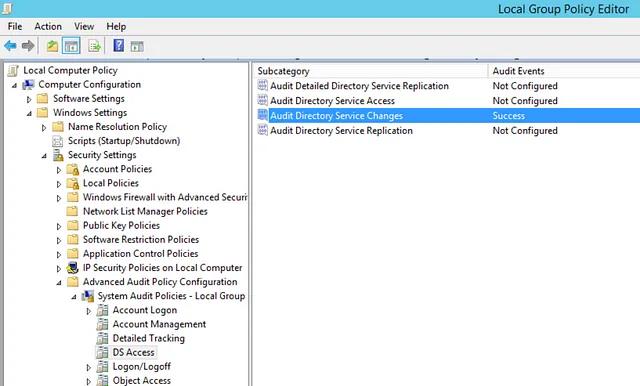Screen dimensions: 640x386
Task: Toggle Show/Hide Action Pane icon
Action: click(137, 46)
